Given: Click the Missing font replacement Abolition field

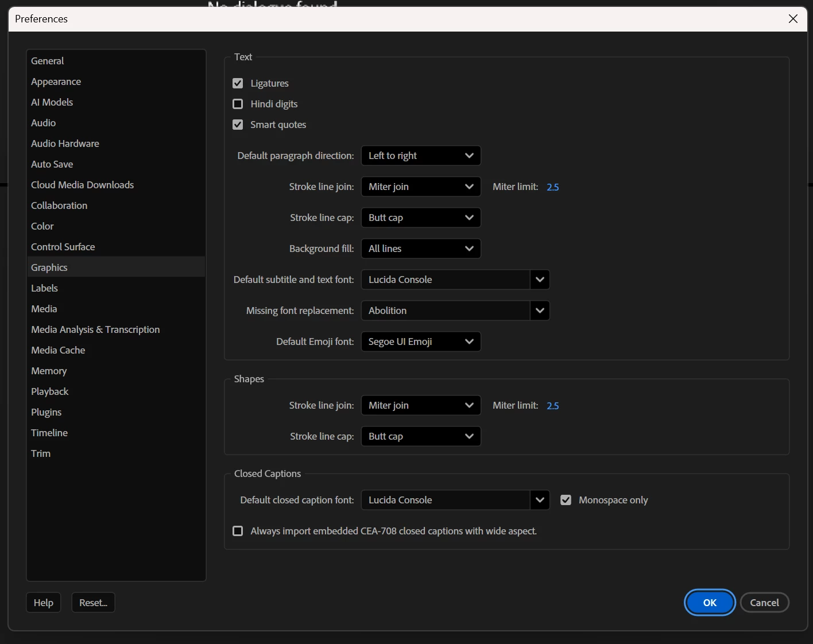Looking at the screenshot, I should point(446,311).
